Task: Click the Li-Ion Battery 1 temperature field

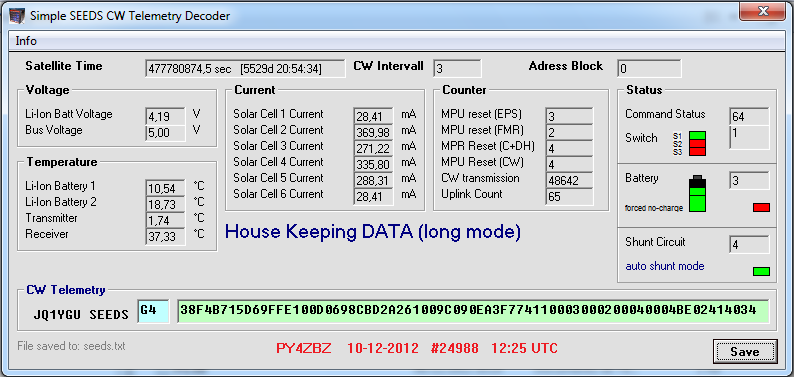Action: (x=165, y=188)
